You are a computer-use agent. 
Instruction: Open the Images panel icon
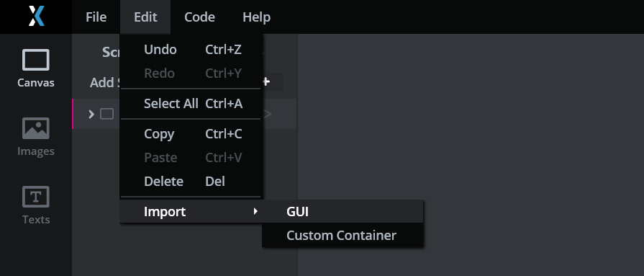tap(36, 128)
